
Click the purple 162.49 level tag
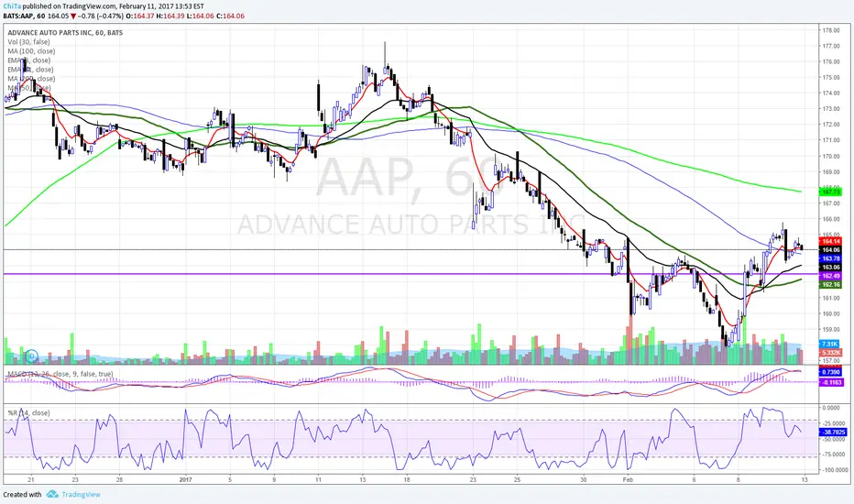tap(830, 276)
